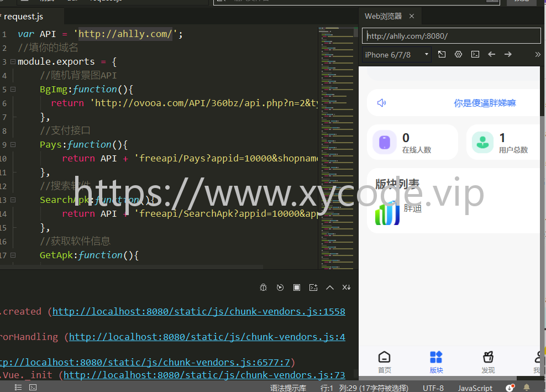The height and width of the screenshot is (392, 546).
Task: Click the //获取软件信息 comment line
Action: point(75,241)
